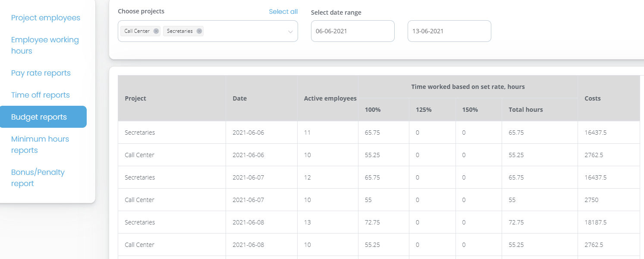The height and width of the screenshot is (259, 644).
Task: Click the Project column header
Action: click(x=172, y=98)
